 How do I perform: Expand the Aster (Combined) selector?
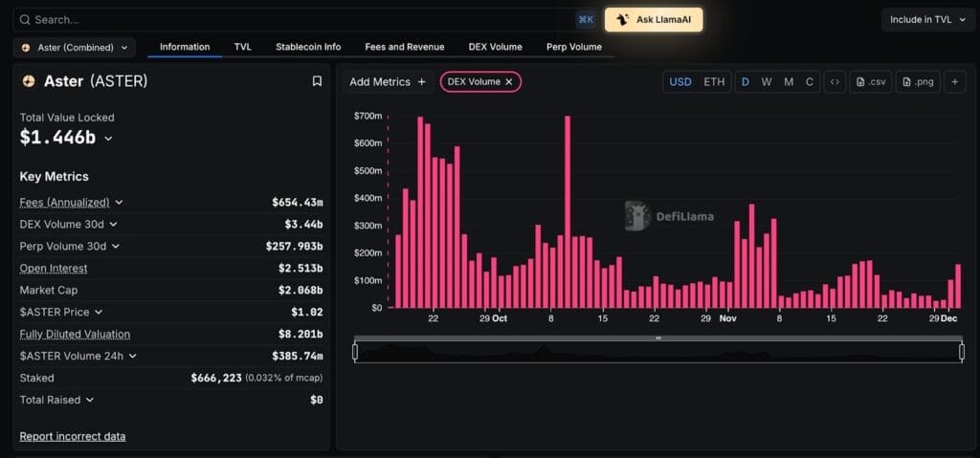coord(74,47)
